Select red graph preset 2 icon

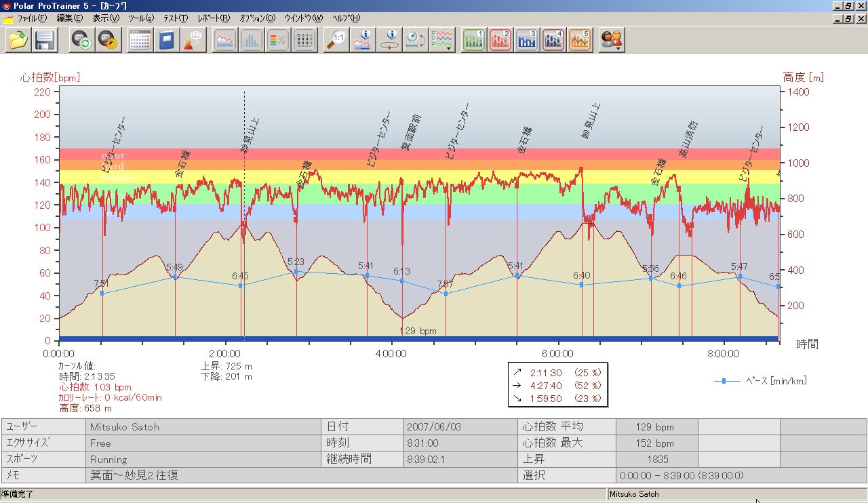tap(500, 40)
